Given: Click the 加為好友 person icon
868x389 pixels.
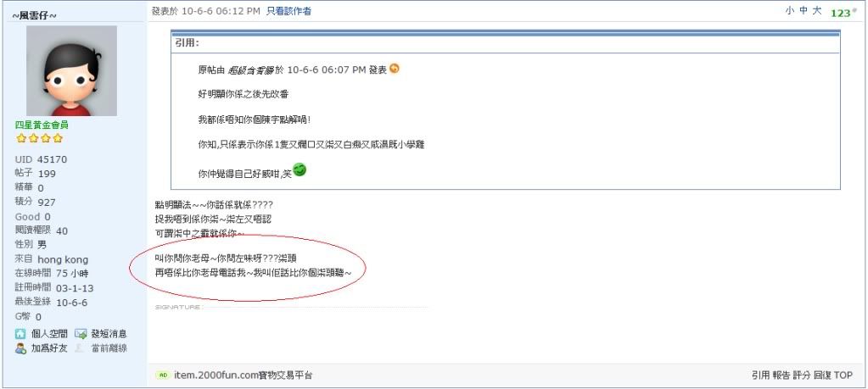Looking at the screenshot, I should pyautogui.click(x=20, y=348).
